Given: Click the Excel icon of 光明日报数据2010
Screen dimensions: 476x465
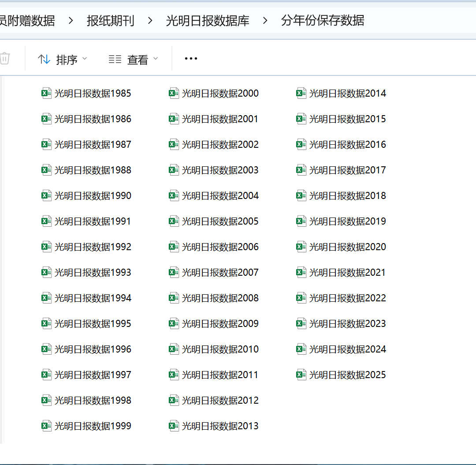Looking at the screenshot, I should 174,349.
